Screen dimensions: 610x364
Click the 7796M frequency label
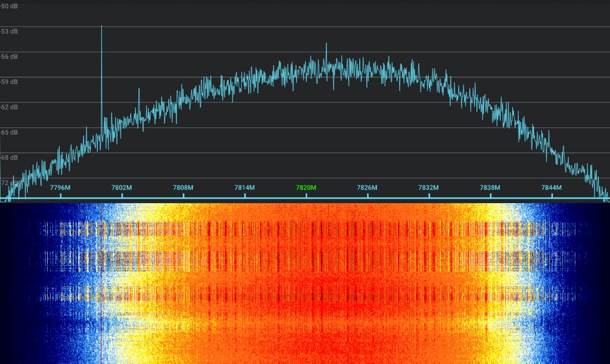[60, 188]
